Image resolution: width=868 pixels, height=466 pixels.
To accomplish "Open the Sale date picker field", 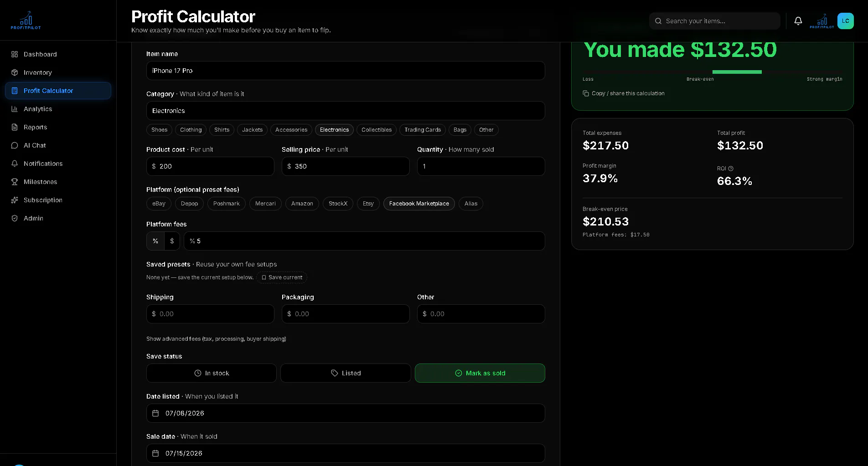I will pyautogui.click(x=346, y=453).
